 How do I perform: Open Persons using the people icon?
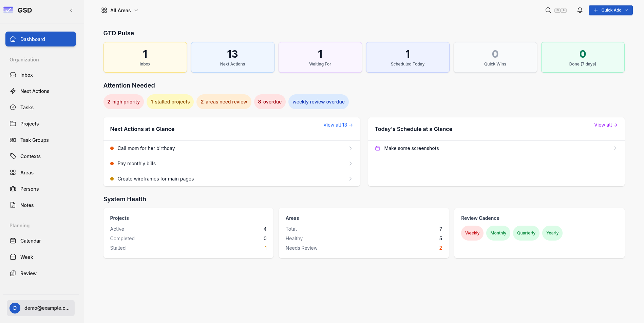point(13,189)
